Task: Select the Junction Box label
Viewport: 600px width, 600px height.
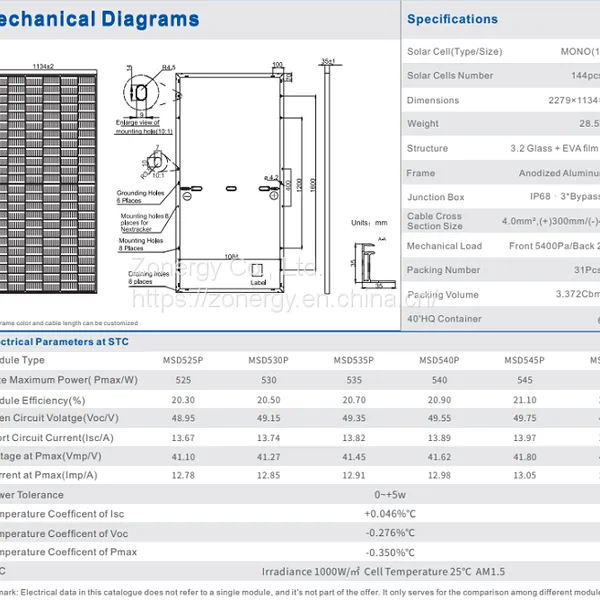Action: point(435,197)
